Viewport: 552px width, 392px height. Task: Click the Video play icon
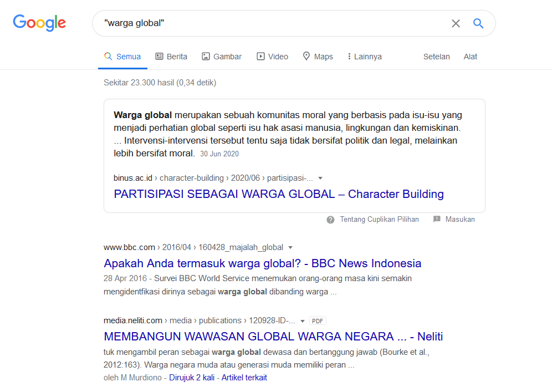[x=260, y=57]
